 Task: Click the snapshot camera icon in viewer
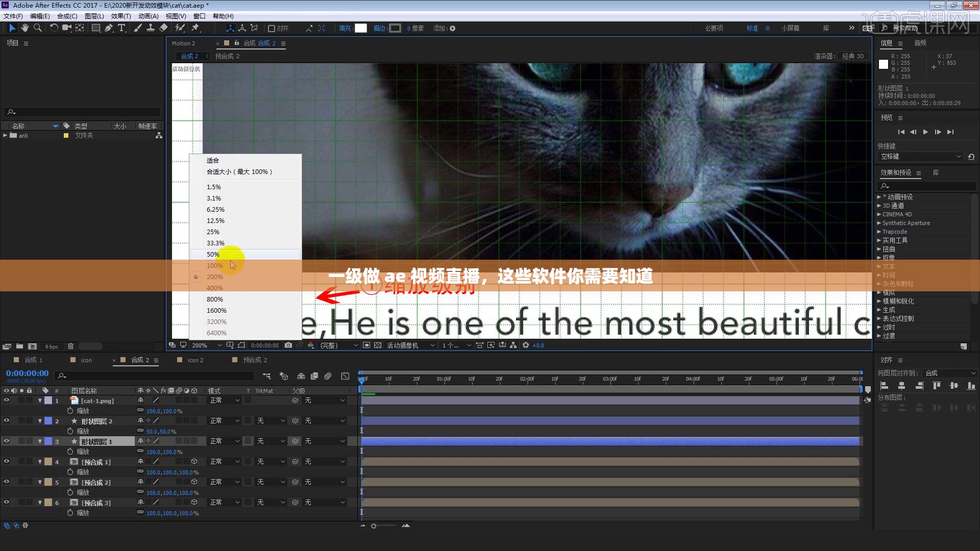coord(288,345)
